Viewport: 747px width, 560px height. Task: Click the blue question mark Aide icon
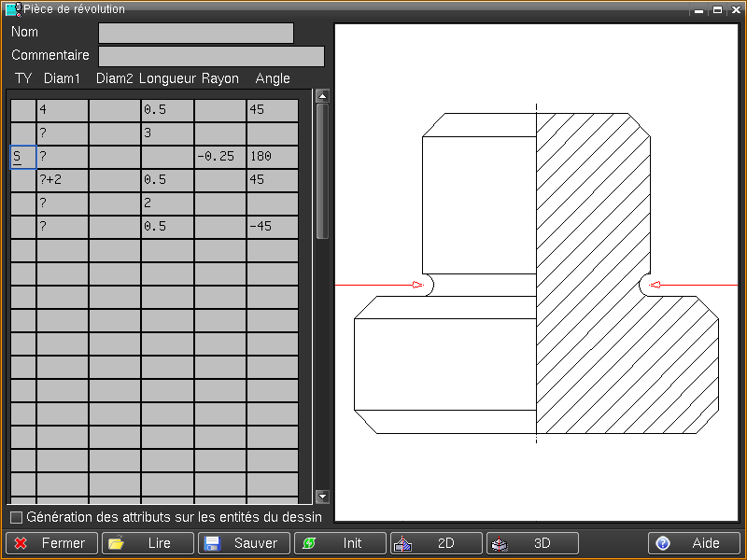coord(663,543)
